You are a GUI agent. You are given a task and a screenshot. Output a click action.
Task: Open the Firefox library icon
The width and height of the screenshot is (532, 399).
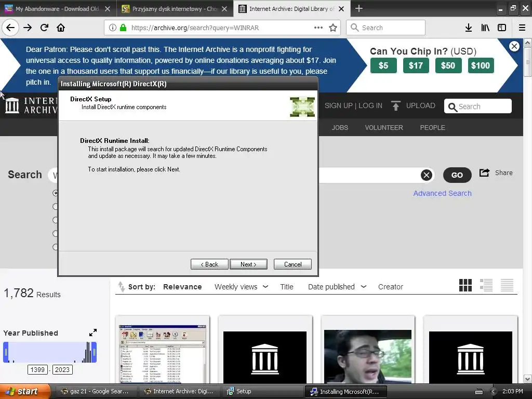(x=485, y=28)
